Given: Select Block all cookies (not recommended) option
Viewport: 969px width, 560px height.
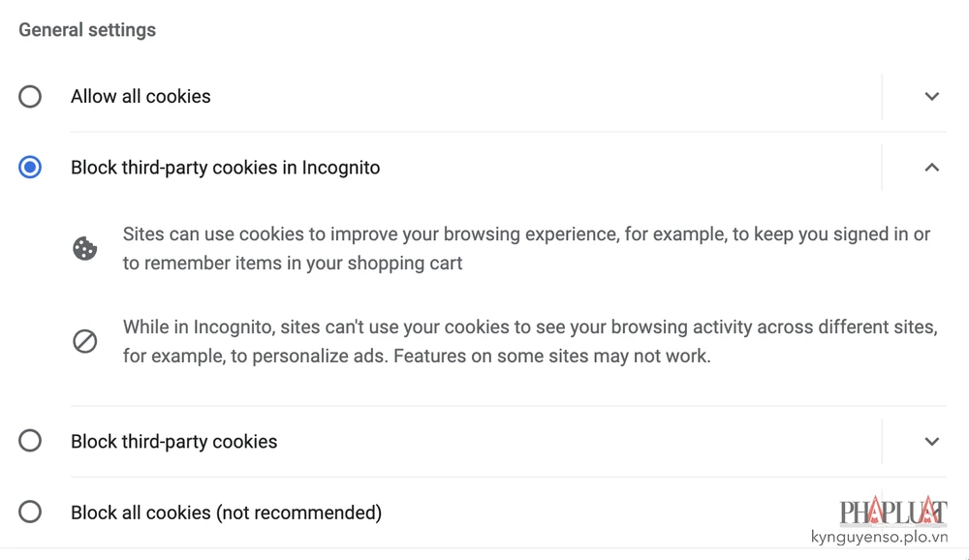Looking at the screenshot, I should pos(30,512).
